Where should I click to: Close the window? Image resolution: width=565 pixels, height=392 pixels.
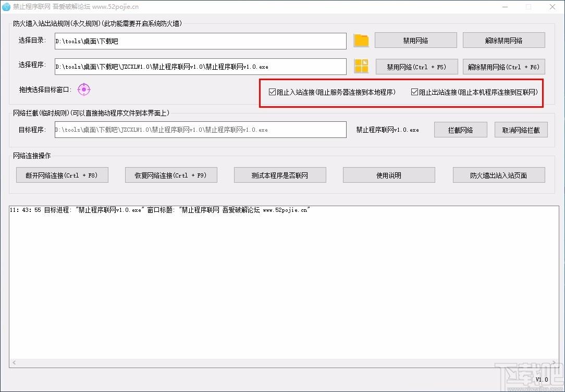click(x=552, y=6)
